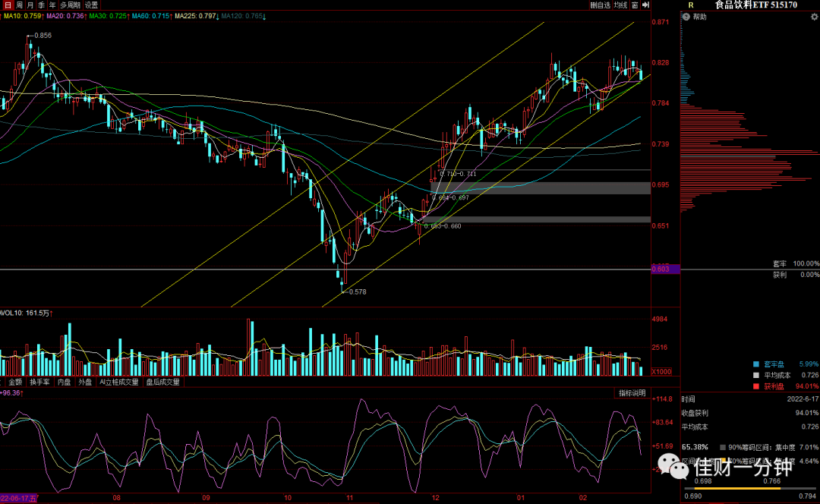Click the blue 套牢盘 legend square
Viewport: 820px width, 504px height.
[x=755, y=364]
